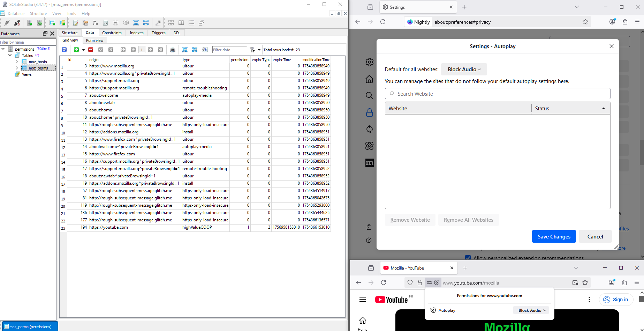
Task: Open the Tools menu in SQLiteStudio
Action: [71, 14]
